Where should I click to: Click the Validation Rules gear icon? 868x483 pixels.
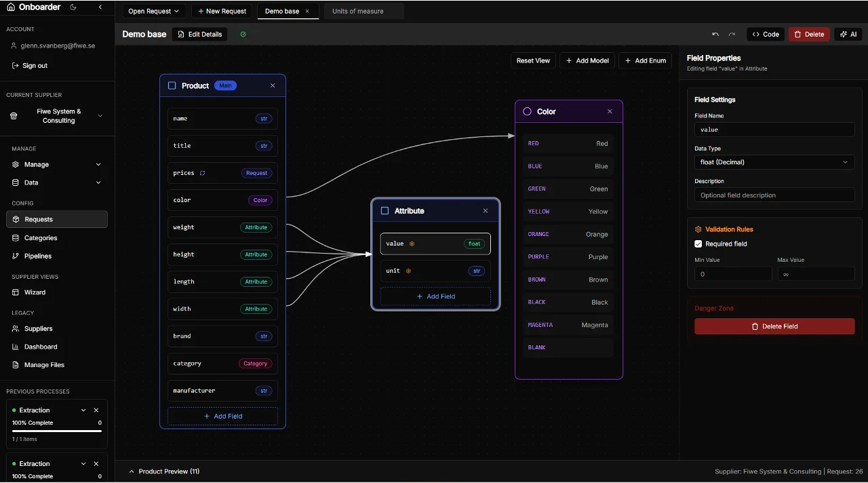(x=698, y=229)
